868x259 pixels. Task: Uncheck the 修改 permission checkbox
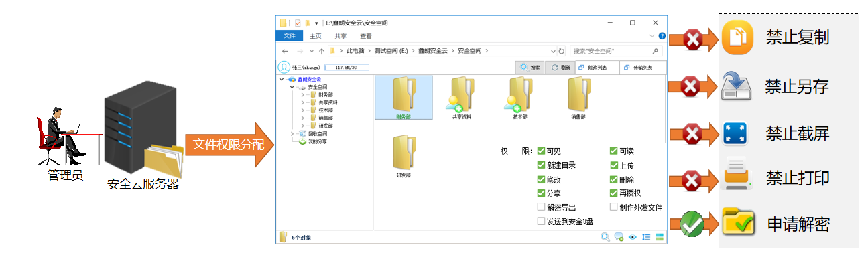[542, 179]
